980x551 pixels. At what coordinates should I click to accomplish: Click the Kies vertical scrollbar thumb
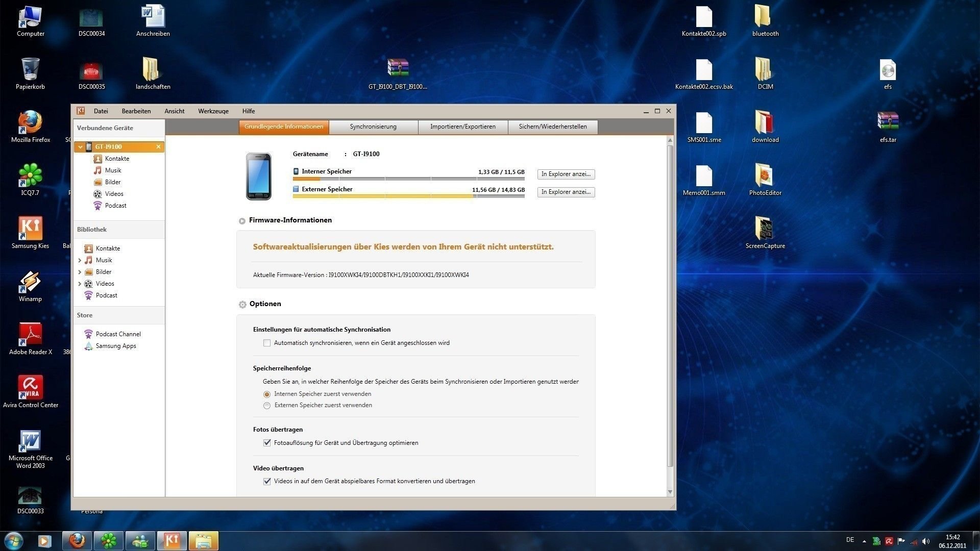(670, 306)
